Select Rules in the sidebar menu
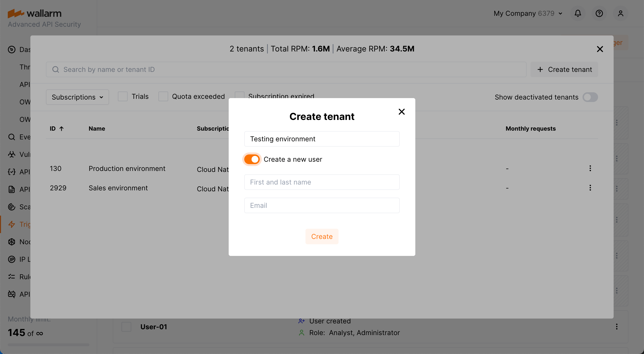The width and height of the screenshot is (644, 354). point(12,277)
